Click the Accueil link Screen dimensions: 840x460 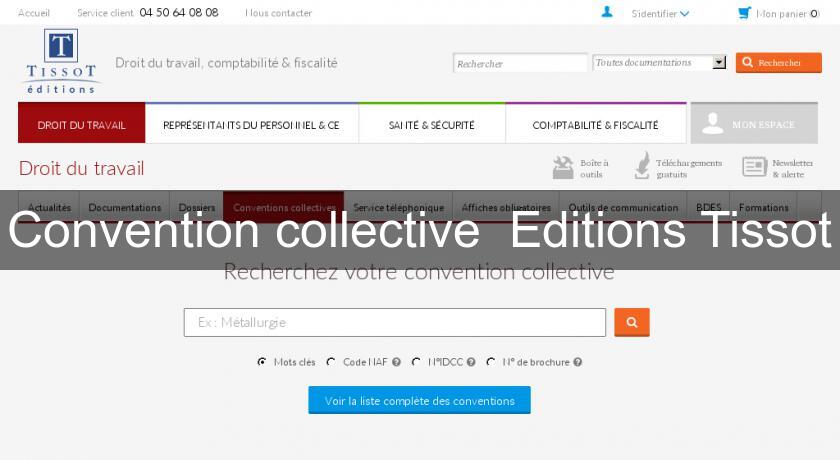34,13
